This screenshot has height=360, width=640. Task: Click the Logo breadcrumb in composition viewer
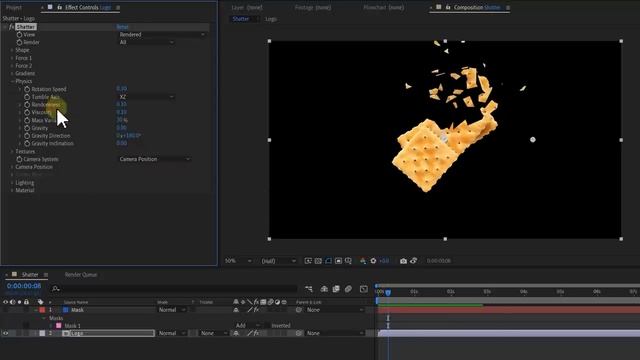coord(271,19)
